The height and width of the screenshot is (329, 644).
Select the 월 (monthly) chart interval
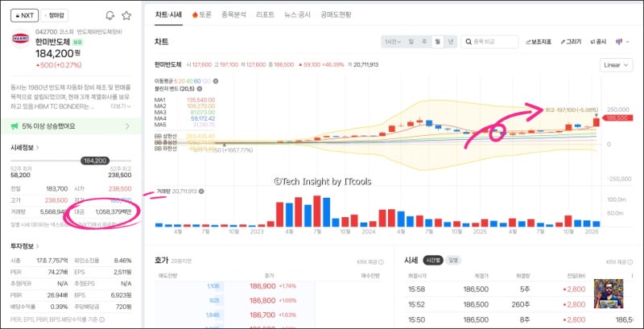(x=437, y=42)
